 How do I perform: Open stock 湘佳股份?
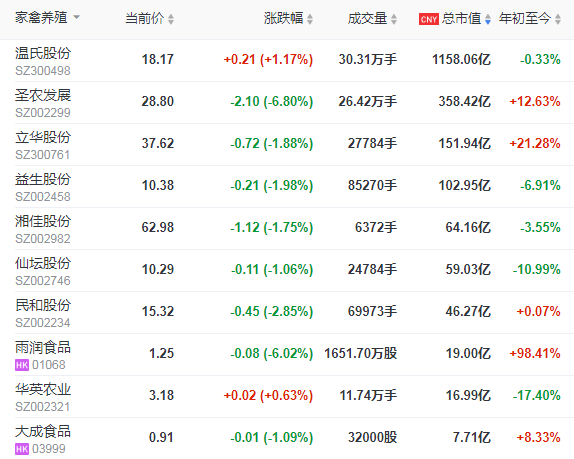click(x=43, y=221)
